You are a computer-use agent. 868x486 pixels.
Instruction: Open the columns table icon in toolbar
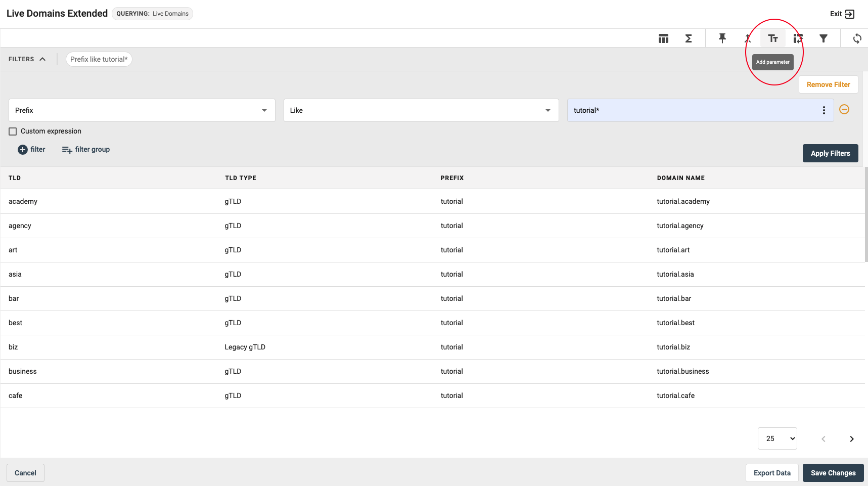pyautogui.click(x=663, y=38)
